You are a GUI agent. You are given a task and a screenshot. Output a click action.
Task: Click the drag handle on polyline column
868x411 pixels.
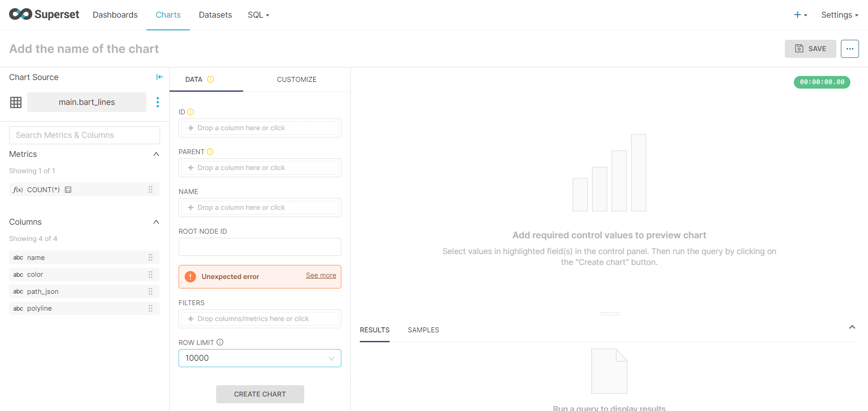tap(151, 308)
